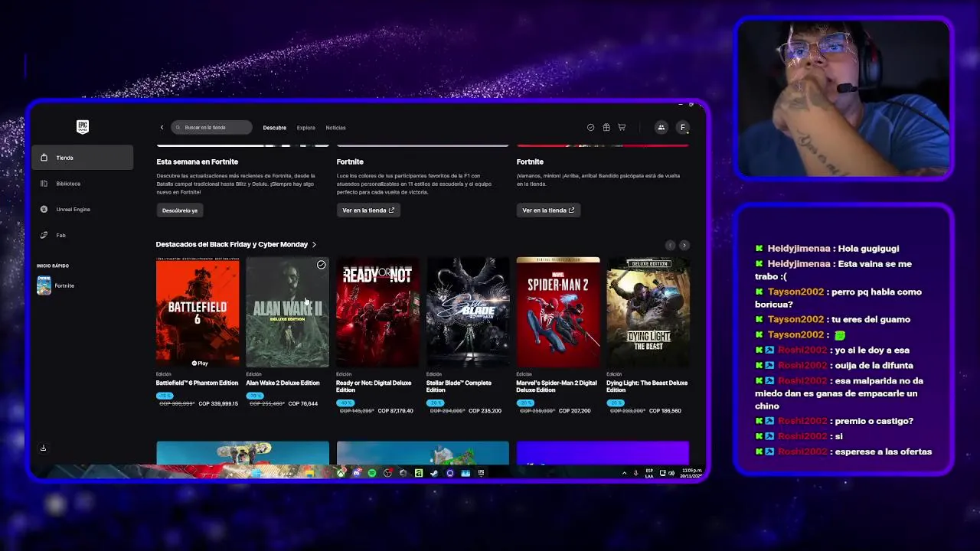This screenshot has width=980, height=551.
Task: Launch Fortnite from the quick launch icon
Action: [44, 285]
